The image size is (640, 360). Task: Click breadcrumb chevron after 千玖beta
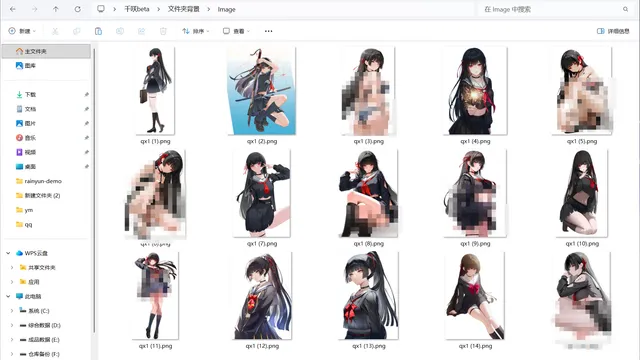point(158,9)
